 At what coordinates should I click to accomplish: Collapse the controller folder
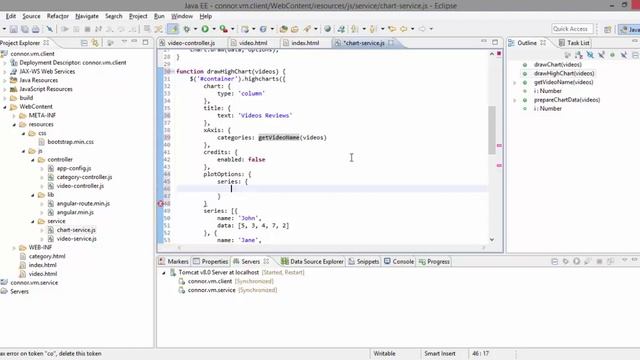[33, 160]
